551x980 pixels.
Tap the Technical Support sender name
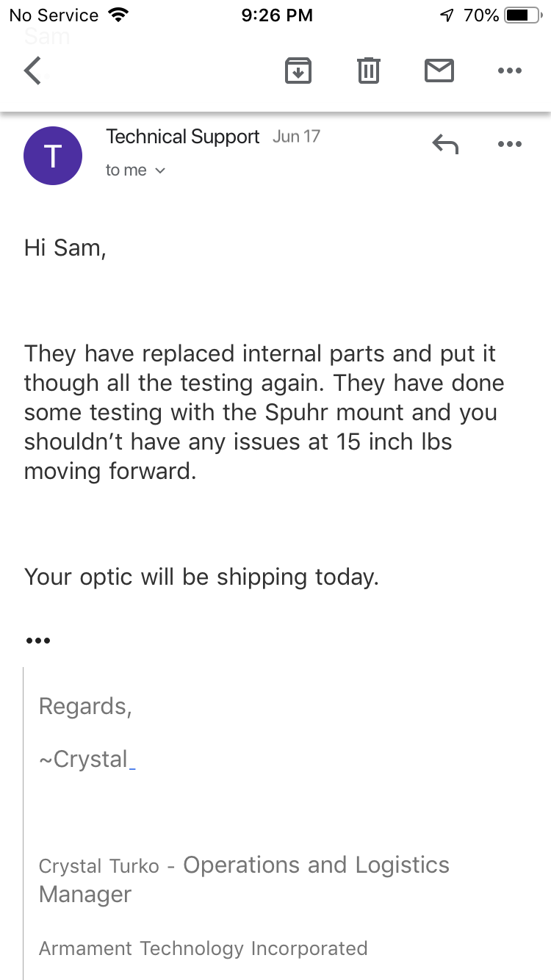coord(183,137)
